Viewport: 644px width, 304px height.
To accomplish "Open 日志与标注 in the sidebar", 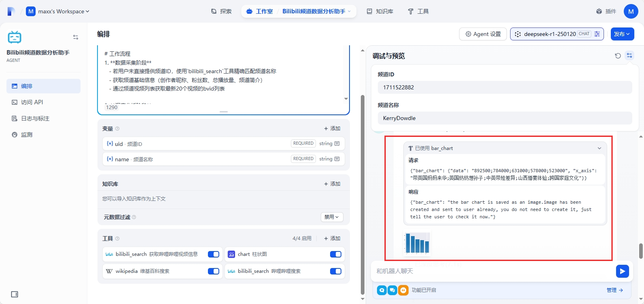I will (x=44, y=118).
